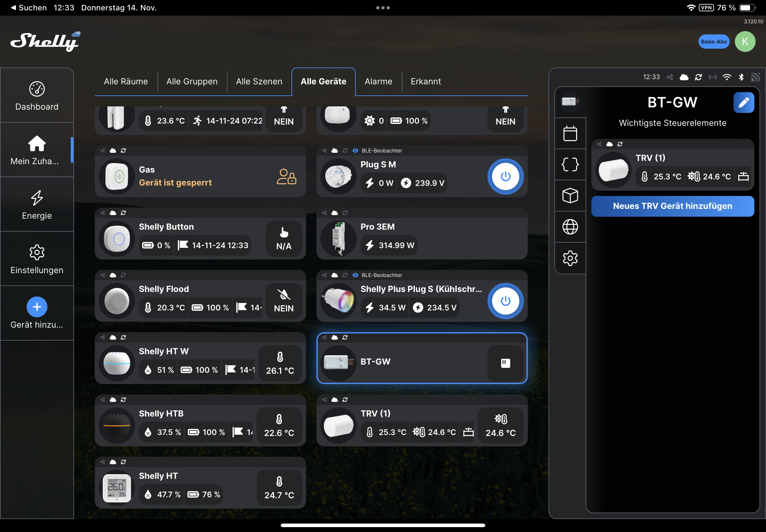766x532 pixels.
Task: Click the Basis-Abo badge
Action: (x=713, y=42)
